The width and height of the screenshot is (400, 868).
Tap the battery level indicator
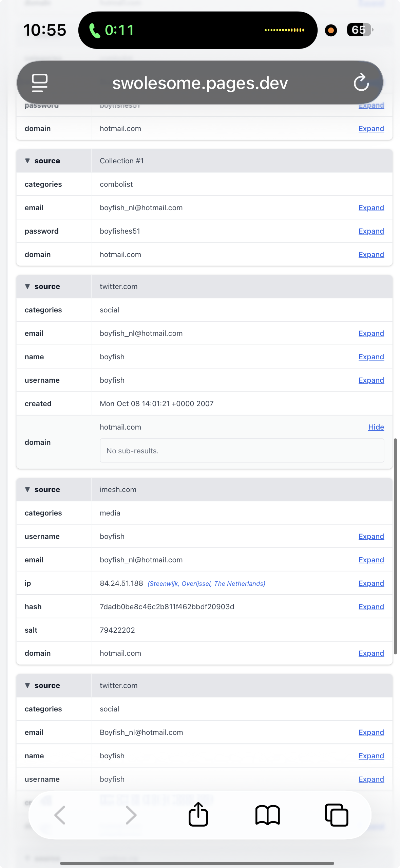360,30
